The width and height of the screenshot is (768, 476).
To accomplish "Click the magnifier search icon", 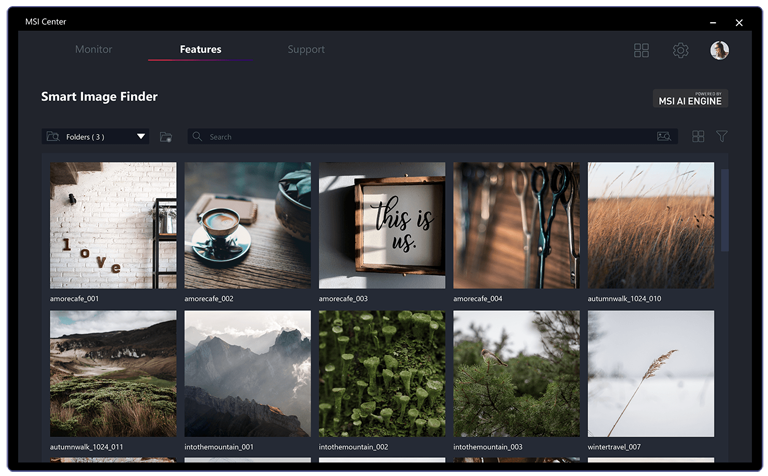I will (x=197, y=136).
